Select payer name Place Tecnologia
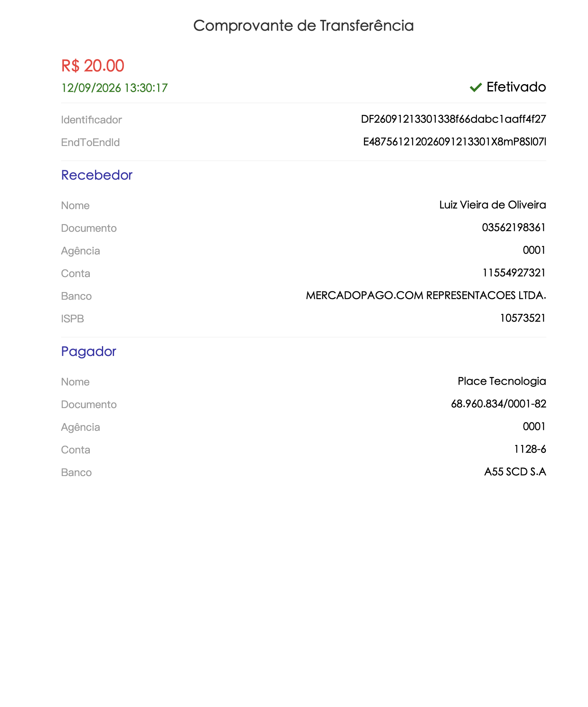This screenshot has width=588, height=707. tap(502, 381)
